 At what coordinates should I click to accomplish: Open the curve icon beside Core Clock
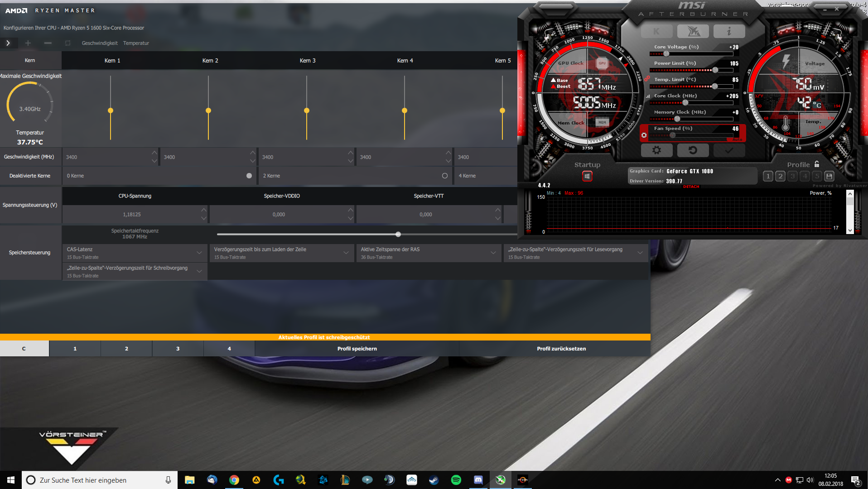point(648,96)
